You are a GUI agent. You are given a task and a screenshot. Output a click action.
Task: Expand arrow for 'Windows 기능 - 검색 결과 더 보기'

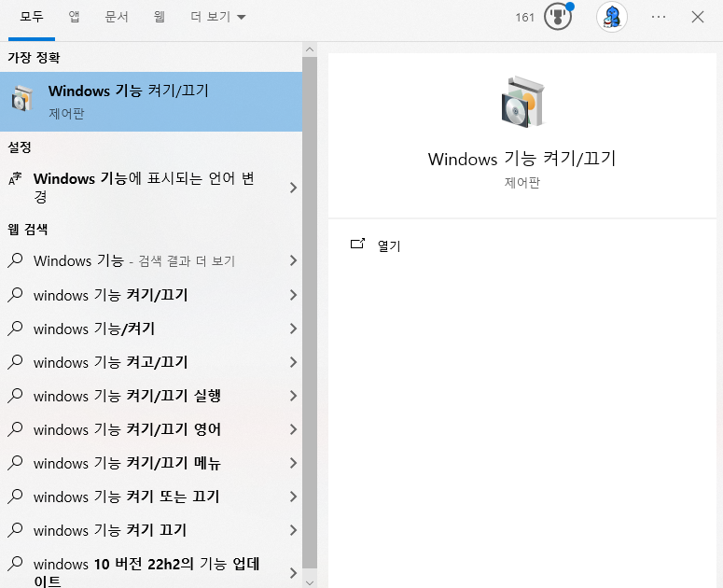293,260
